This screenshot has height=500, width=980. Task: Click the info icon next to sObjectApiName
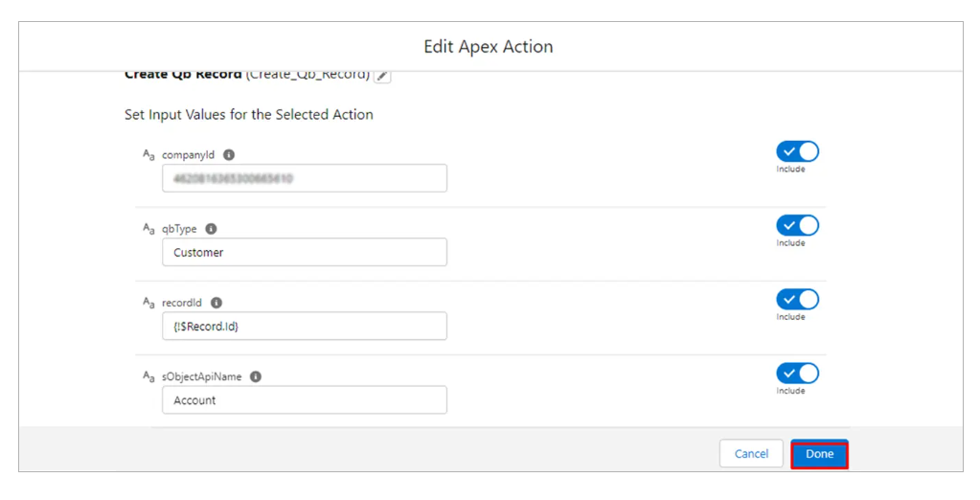coord(256,376)
